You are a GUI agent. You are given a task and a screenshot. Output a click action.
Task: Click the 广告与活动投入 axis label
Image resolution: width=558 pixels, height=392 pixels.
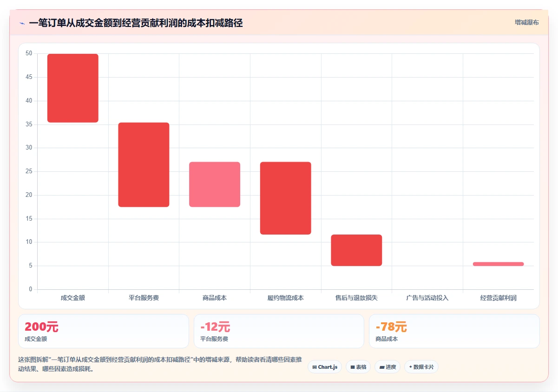tap(427, 298)
